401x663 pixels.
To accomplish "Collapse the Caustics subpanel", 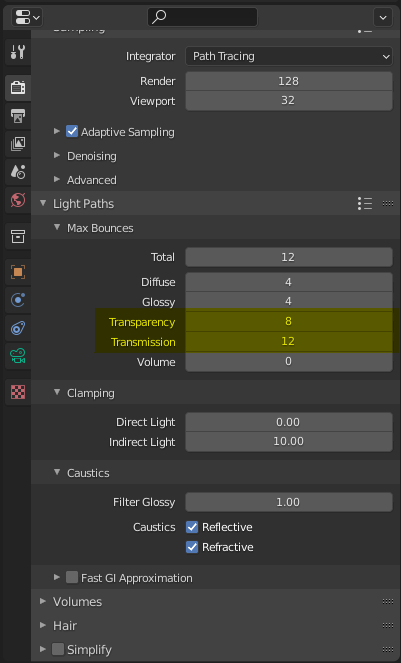I will 57,472.
